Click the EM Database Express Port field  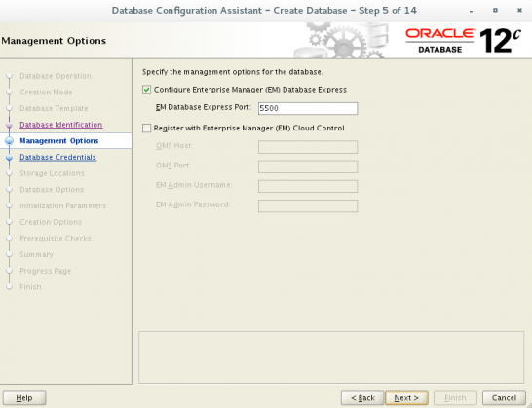coord(308,108)
